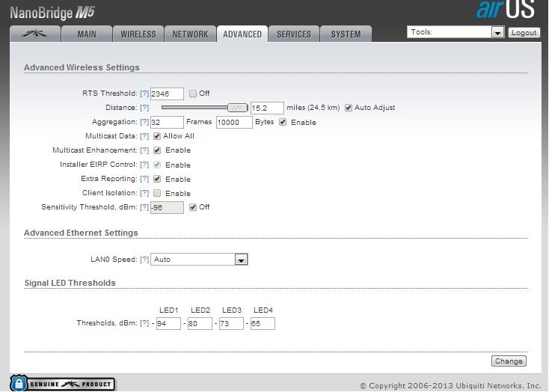Screen dimensions: 552x392
Task: Switch to the NETWORK tab
Action: point(190,34)
